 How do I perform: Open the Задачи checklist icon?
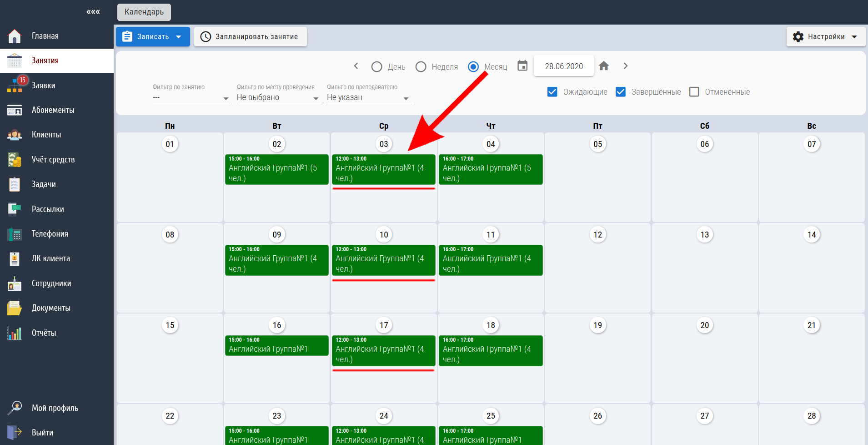(x=15, y=184)
